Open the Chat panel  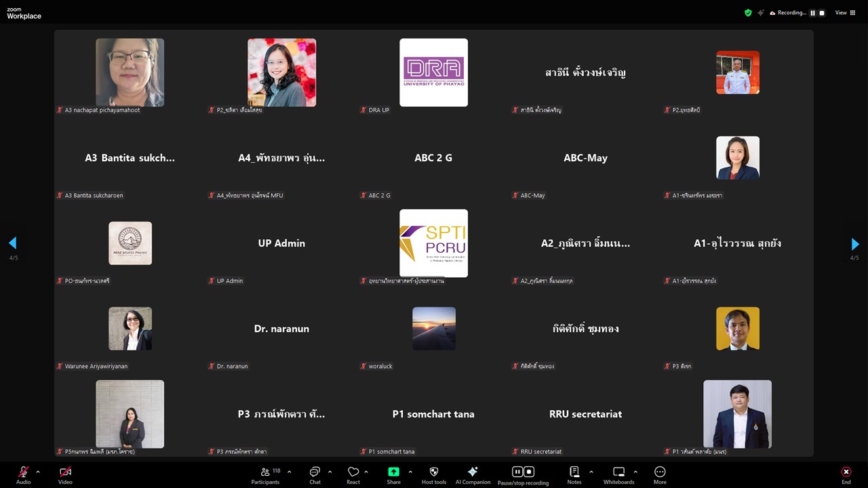tap(315, 474)
